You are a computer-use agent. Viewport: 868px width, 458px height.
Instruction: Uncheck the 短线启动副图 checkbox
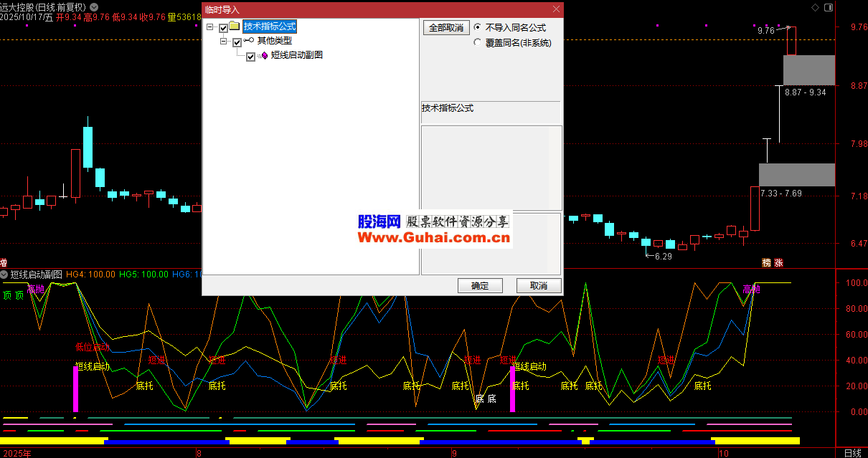click(250, 56)
